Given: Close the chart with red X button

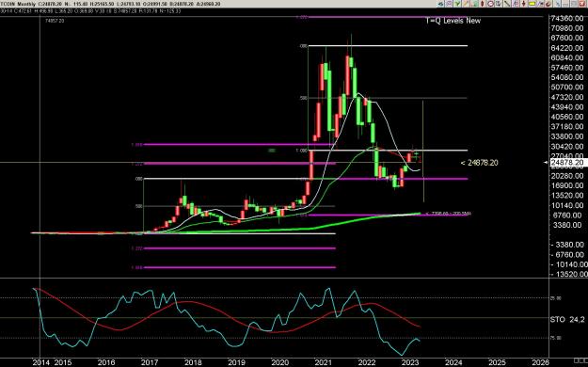Looking at the screenshot, I should (x=582, y=4).
